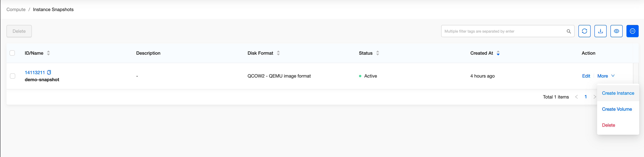Sort by the Created At column
This screenshot has width=644, height=157.
(x=498, y=53)
